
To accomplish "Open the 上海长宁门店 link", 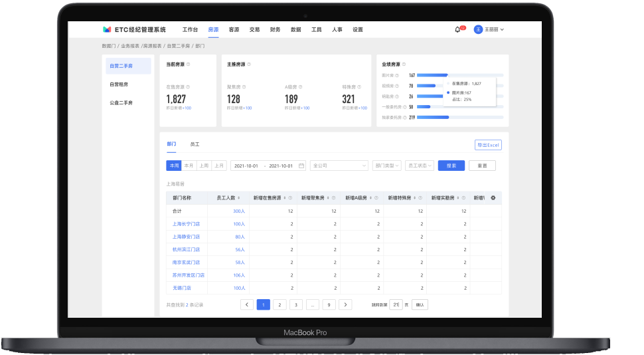I will 186,224.
